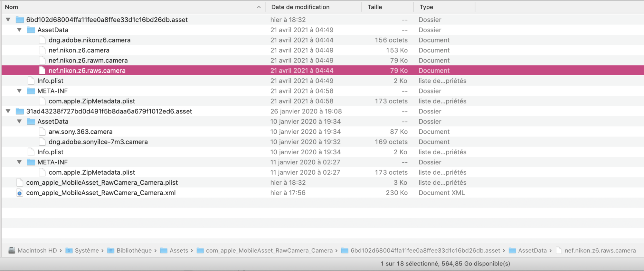Click the com_apple_MobileAsset_RawCamera_Camera folder icon in path bar

click(200, 250)
